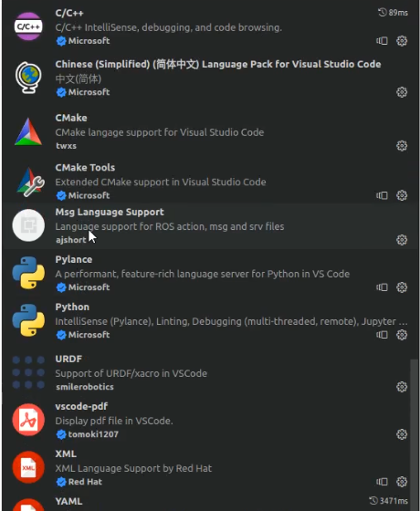420x511 pixels.
Task: Click the YAML 3471ms activation time indicator
Action: click(x=388, y=501)
